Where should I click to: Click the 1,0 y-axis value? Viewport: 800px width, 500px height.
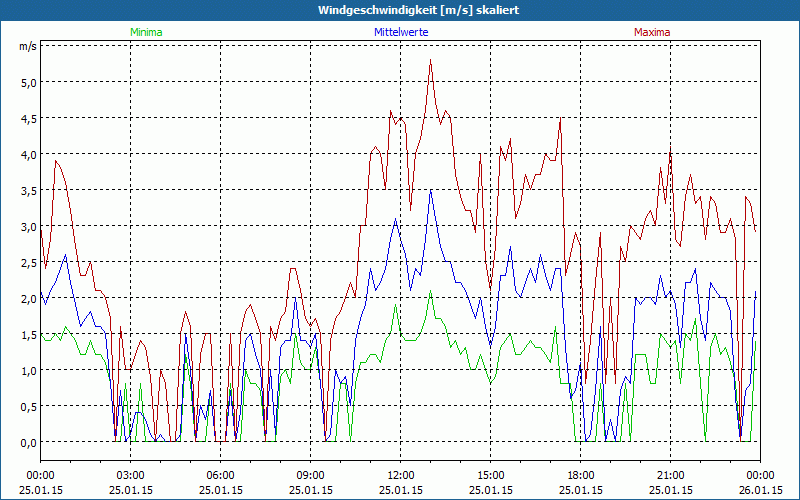pyautogui.click(x=28, y=370)
